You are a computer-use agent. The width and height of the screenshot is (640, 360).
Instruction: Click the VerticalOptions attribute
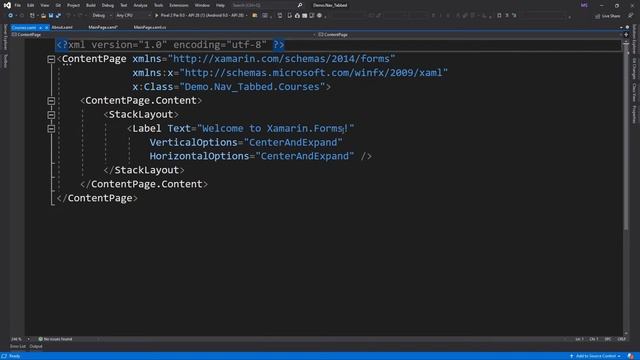pos(193,142)
